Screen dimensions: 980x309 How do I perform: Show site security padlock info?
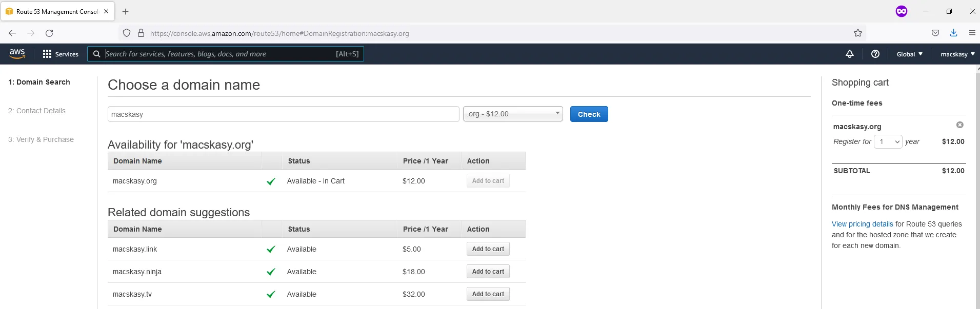tap(141, 33)
